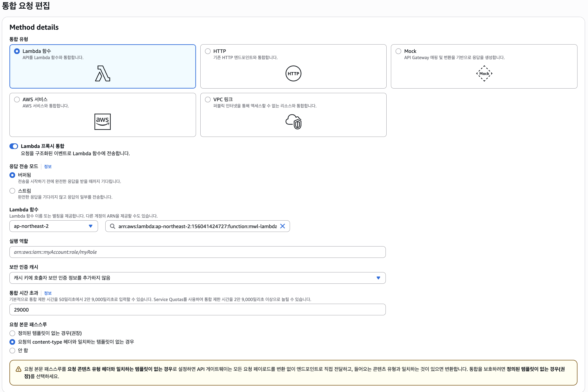Click the 29000 timeout input field
Viewport: 588px width, 392px height.
[197, 310]
